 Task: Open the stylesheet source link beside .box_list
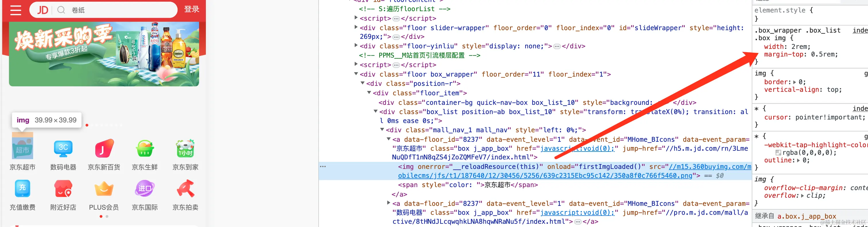[x=860, y=30]
